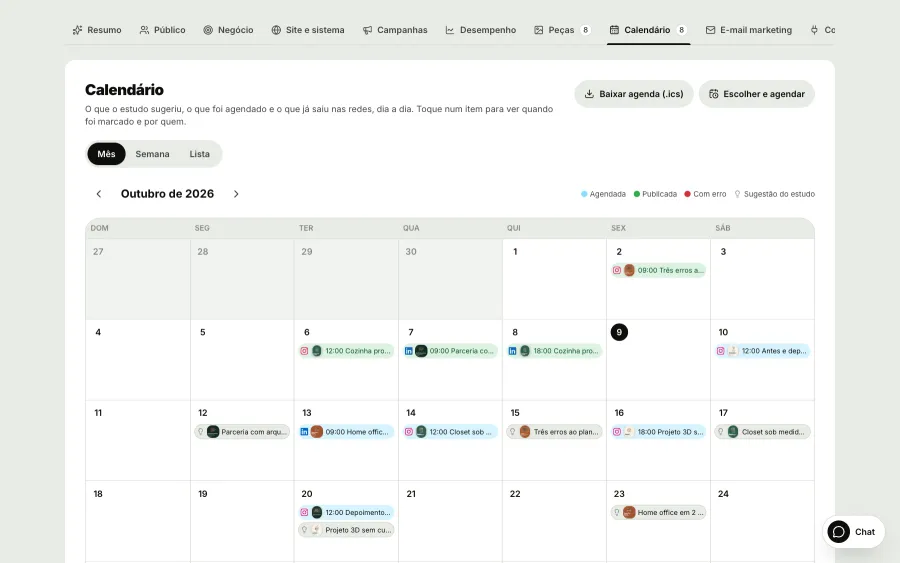
Task: Click the chat bubble icon in Chat widget
Action: point(839,532)
